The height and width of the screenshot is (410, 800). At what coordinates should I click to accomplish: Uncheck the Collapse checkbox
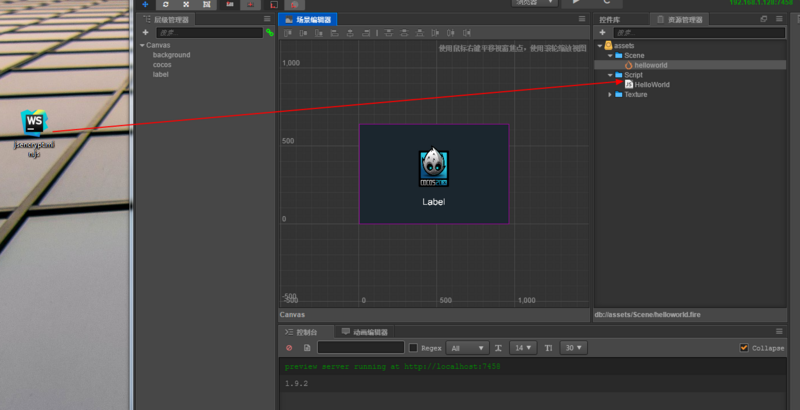point(744,348)
